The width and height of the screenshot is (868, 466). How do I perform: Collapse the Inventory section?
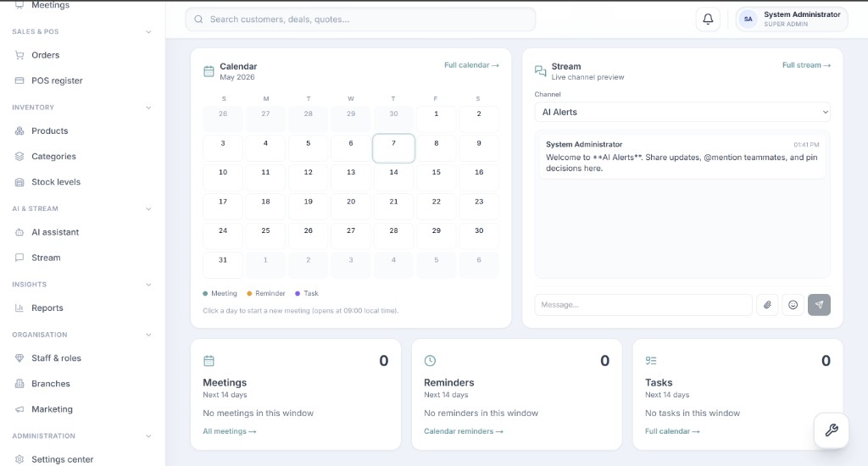pos(148,108)
